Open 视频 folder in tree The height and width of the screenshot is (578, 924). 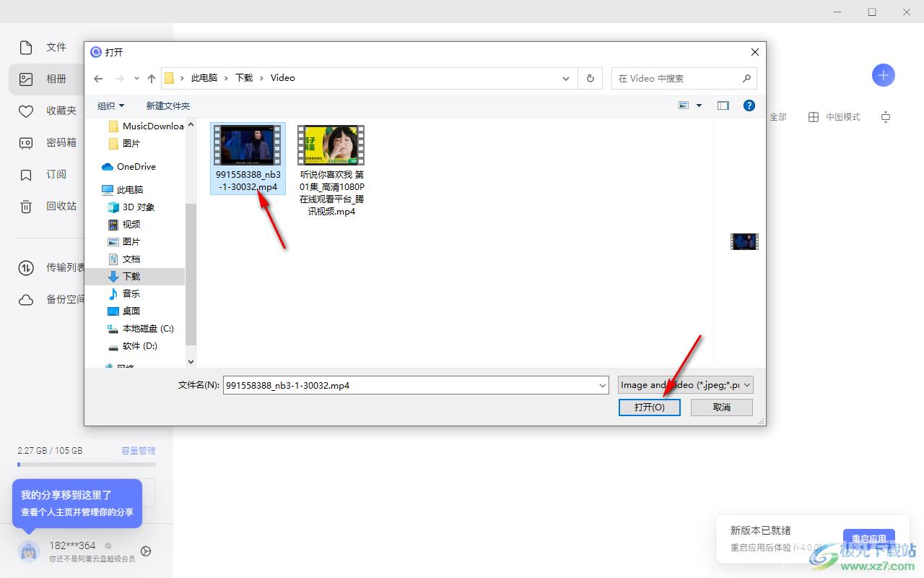[123, 224]
